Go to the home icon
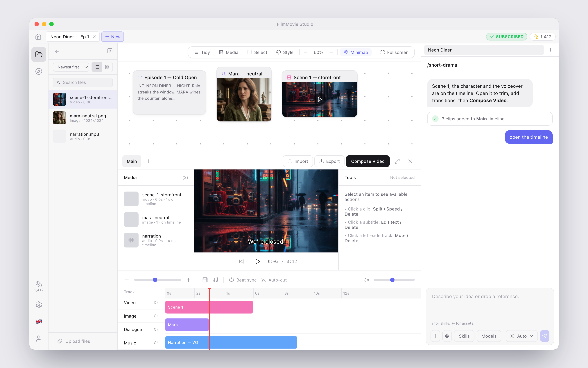Screen dimensions: 588x368 38,37
